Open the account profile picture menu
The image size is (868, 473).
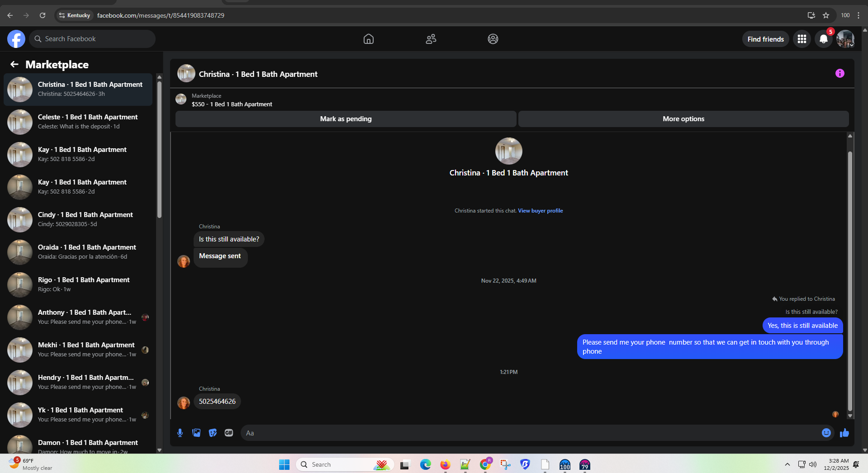[x=845, y=39]
